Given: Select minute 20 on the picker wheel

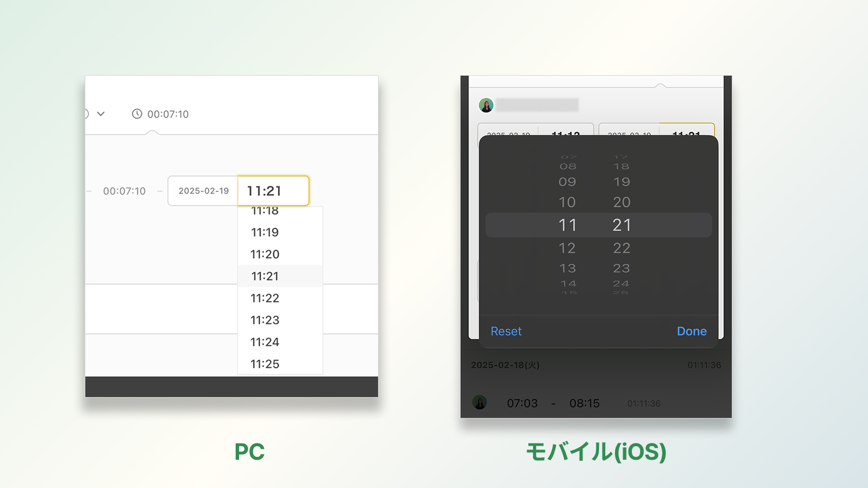Looking at the screenshot, I should point(622,202).
